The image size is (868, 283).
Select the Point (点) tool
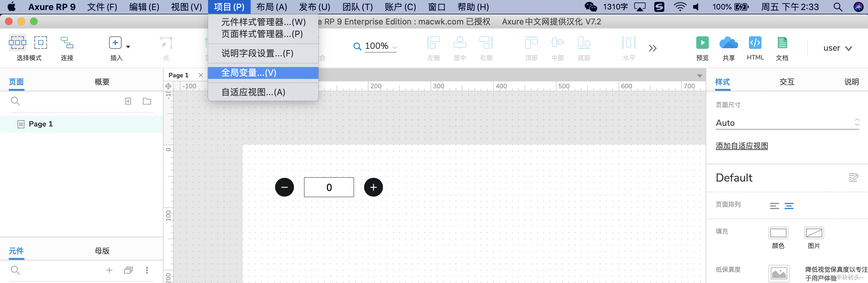(166, 43)
